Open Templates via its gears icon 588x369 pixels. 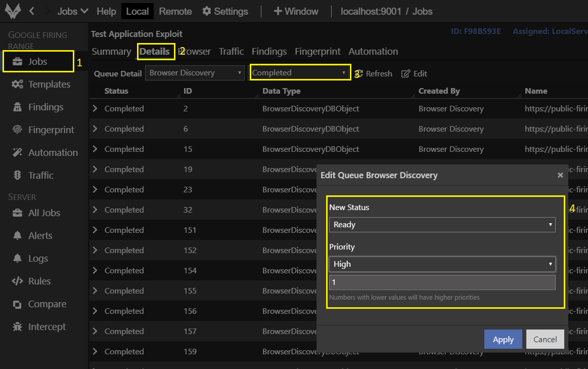click(17, 85)
